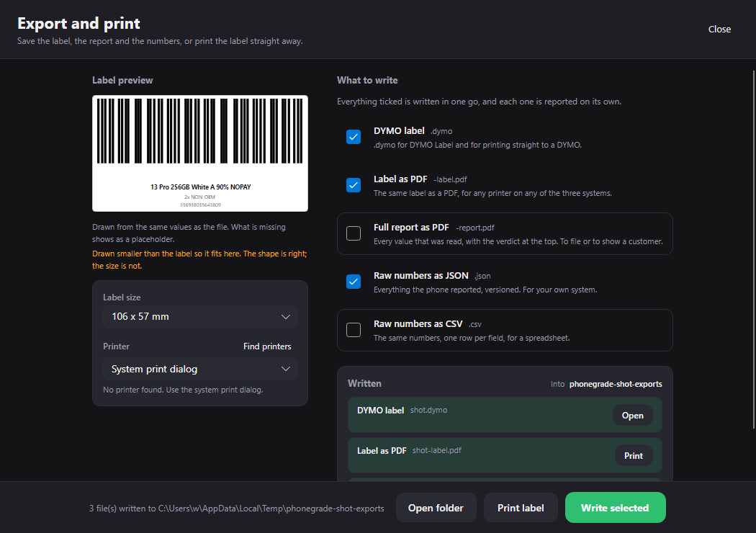Open the written shot.dymo file
Viewport: 756px width, 533px height.
(x=633, y=416)
